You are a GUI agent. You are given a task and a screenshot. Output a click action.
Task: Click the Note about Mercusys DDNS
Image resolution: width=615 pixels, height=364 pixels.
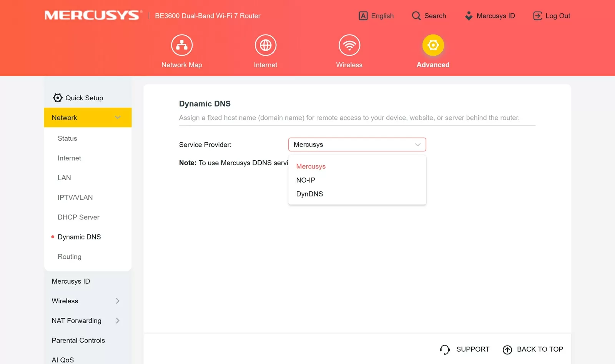pos(234,163)
